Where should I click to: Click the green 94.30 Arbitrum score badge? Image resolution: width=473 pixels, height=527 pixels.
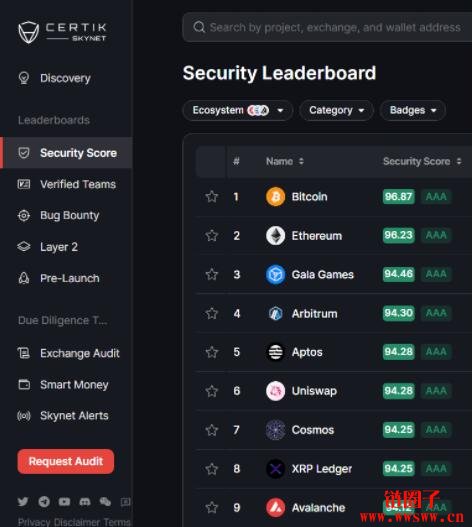click(x=398, y=313)
